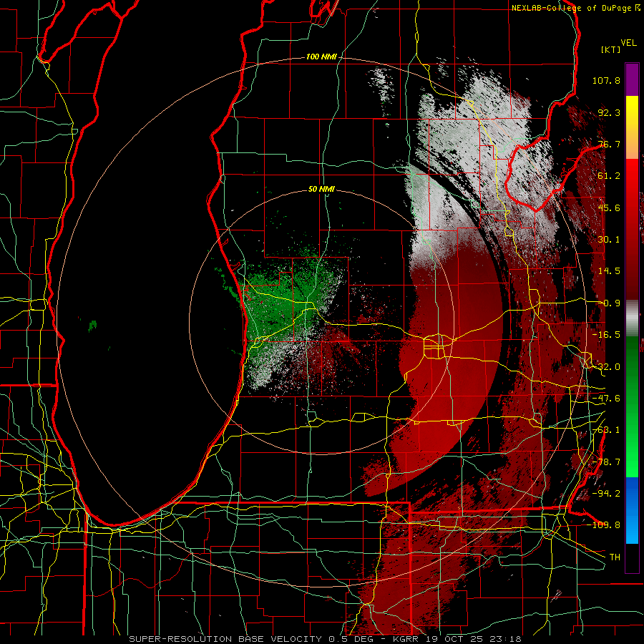Click the -32.0 legend value

pyautogui.click(x=606, y=367)
